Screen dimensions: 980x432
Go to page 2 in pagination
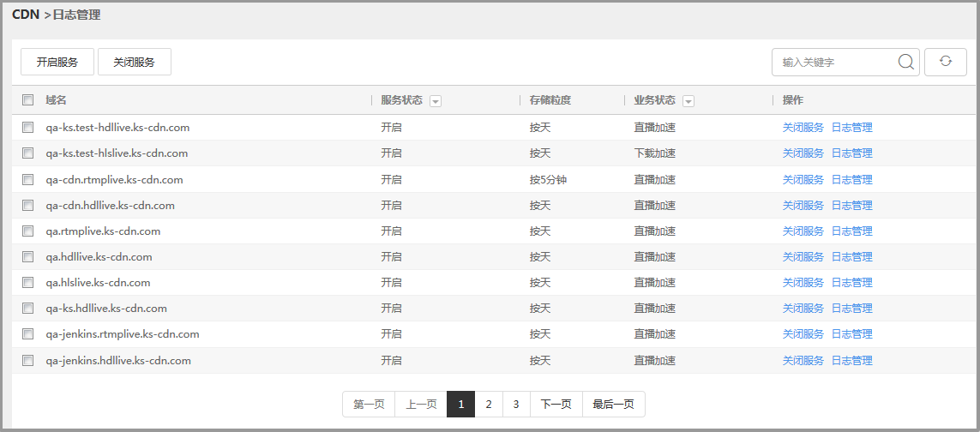[x=488, y=405]
